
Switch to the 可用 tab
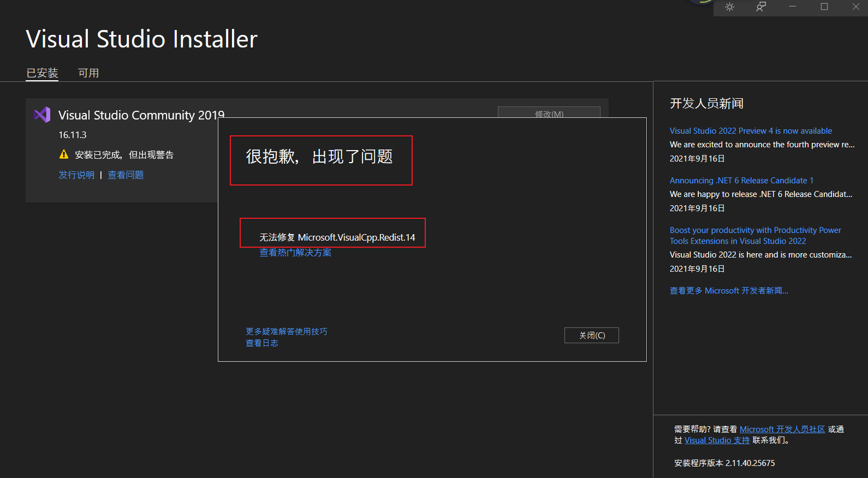(88, 73)
